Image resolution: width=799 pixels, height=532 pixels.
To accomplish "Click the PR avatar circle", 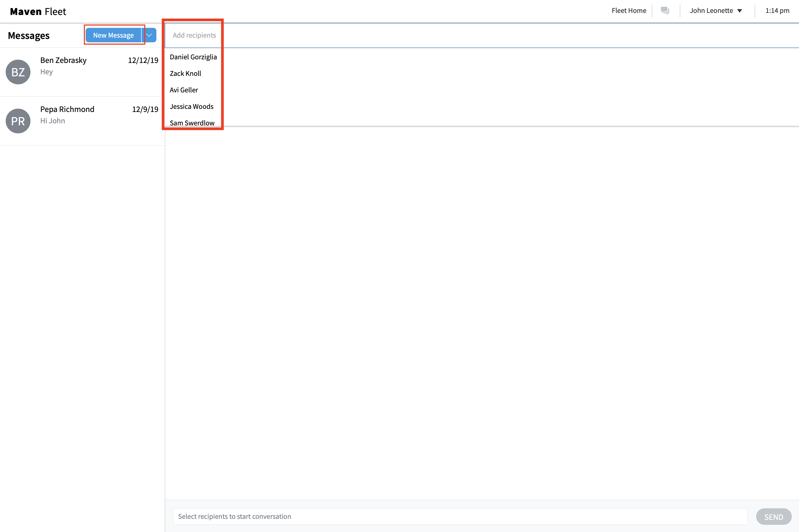I will (18, 121).
